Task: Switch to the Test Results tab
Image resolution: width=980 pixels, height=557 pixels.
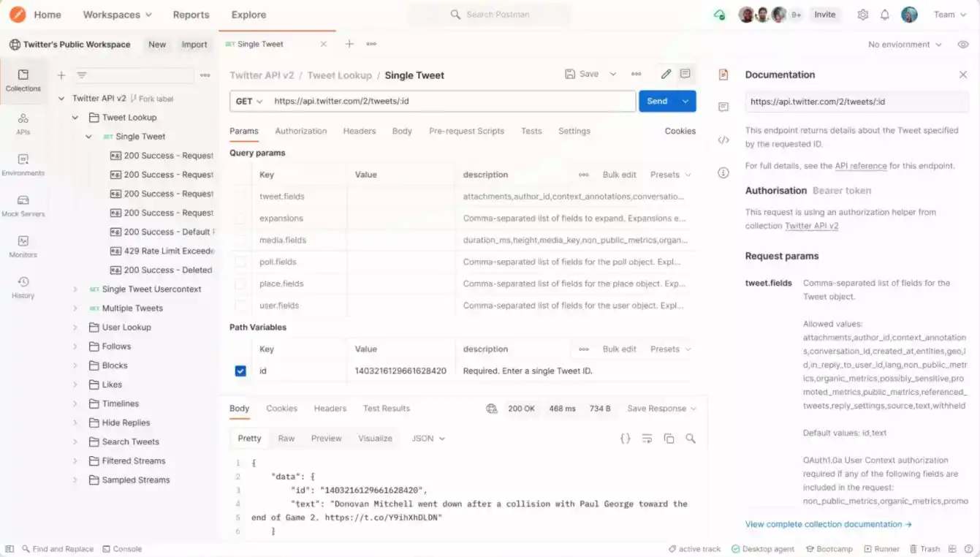Action: coord(387,409)
